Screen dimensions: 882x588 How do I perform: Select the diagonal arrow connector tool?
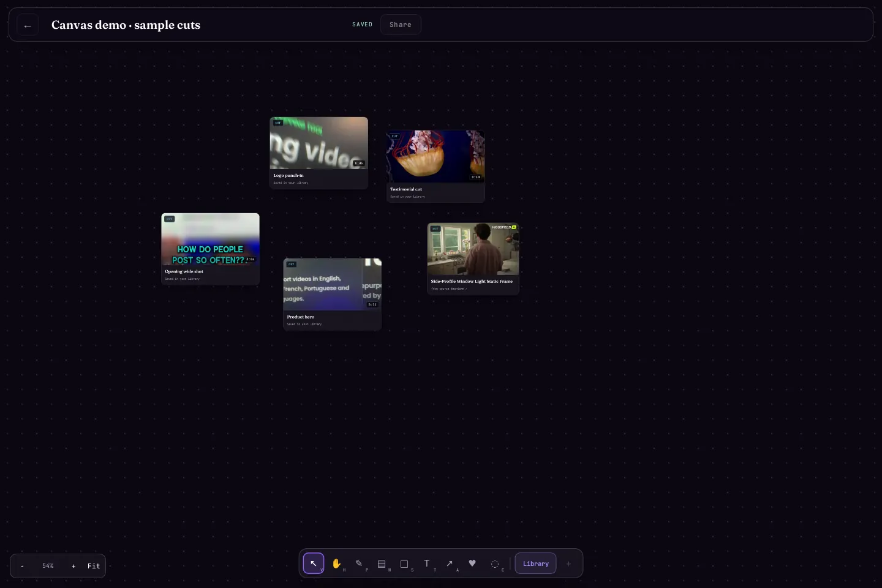(450, 563)
